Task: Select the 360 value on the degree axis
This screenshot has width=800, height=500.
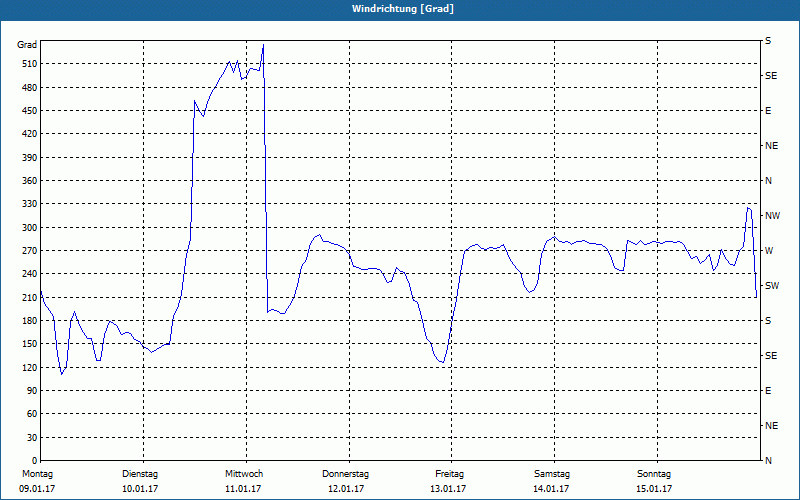Action: (x=30, y=181)
